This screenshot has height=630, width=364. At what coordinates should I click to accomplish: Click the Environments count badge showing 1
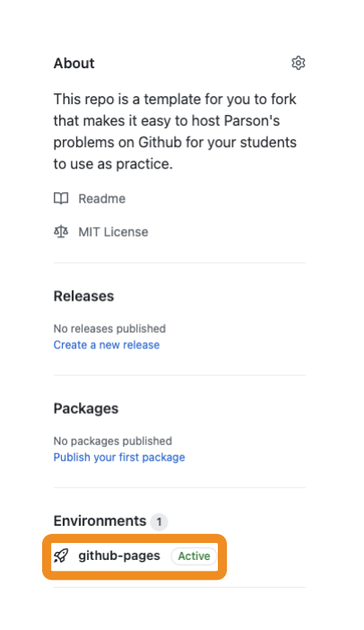[x=159, y=522]
